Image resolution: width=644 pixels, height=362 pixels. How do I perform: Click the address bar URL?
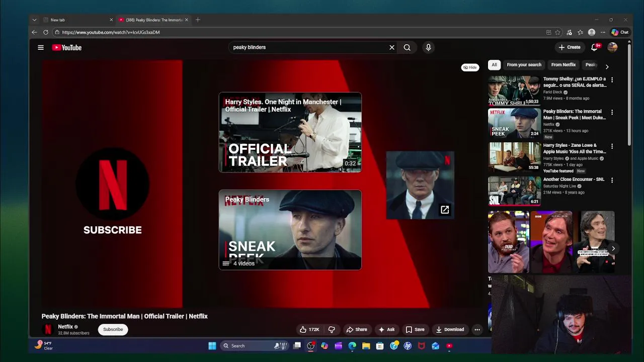(x=111, y=32)
